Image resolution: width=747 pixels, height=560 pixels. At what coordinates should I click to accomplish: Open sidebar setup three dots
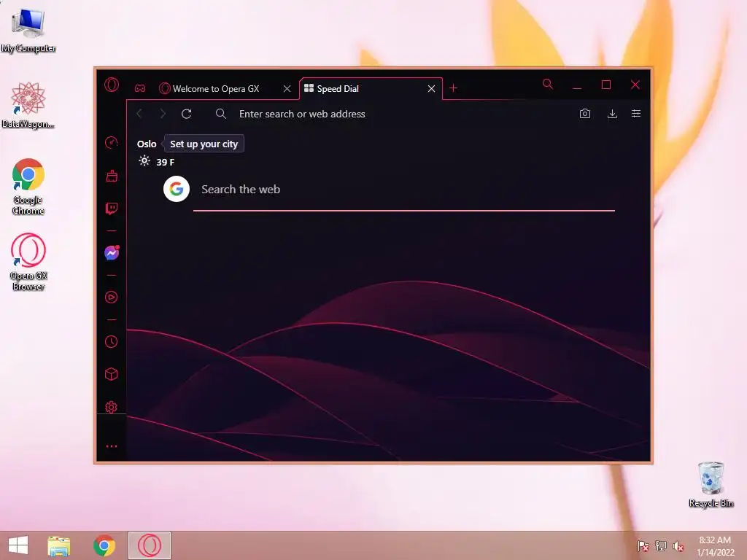[112, 446]
